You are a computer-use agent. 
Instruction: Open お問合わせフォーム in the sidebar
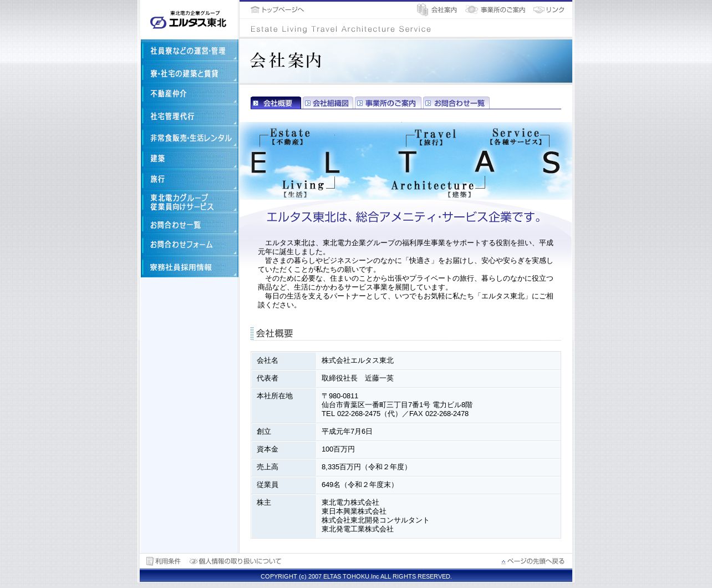[x=190, y=245]
